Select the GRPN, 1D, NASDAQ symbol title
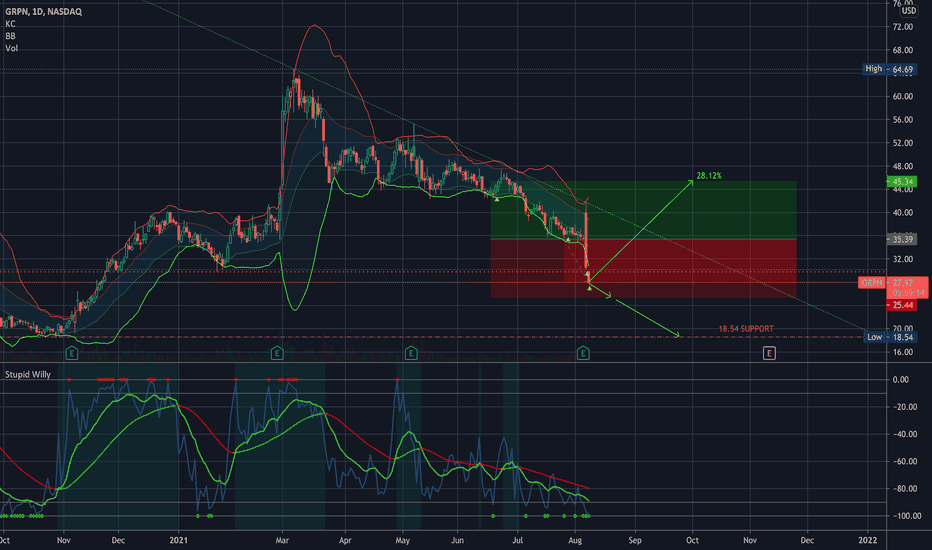The height and width of the screenshot is (550, 932). (43, 11)
